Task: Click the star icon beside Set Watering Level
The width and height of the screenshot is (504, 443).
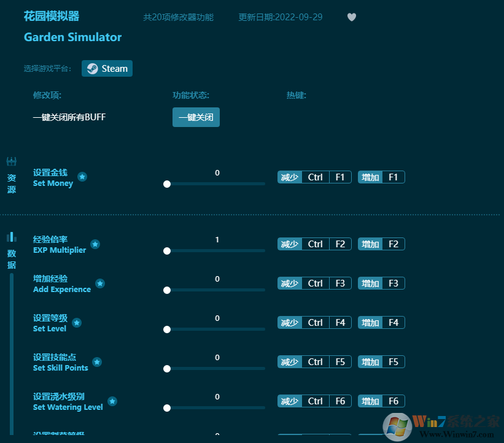Action: point(112,401)
